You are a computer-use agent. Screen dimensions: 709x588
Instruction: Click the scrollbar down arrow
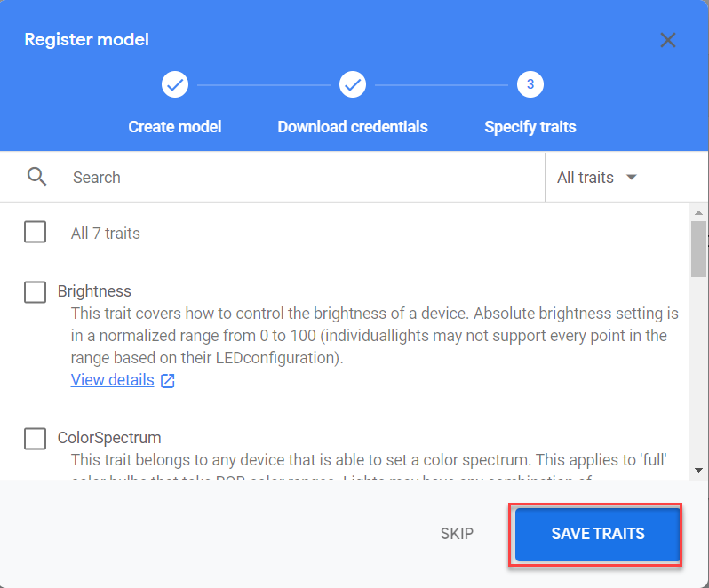pos(699,470)
